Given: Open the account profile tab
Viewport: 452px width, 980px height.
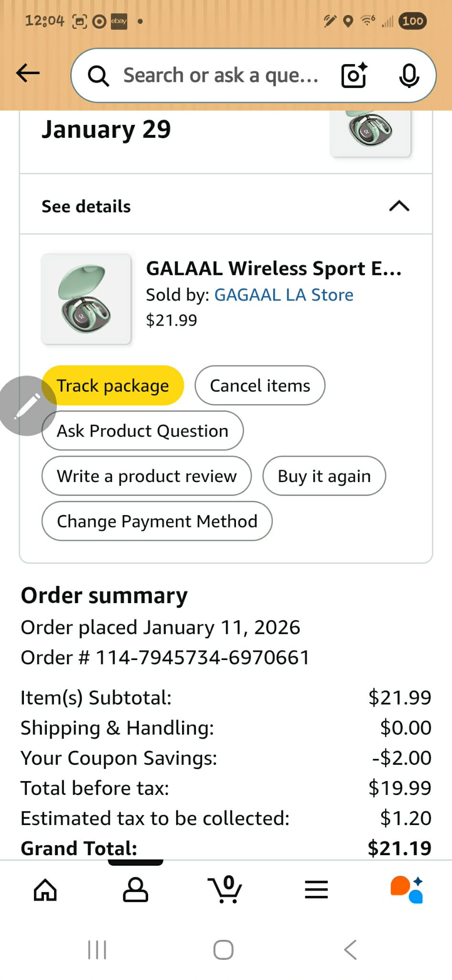Looking at the screenshot, I should click(x=136, y=890).
